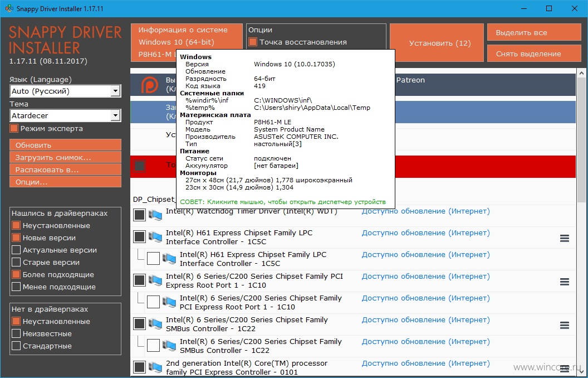Uncheck H61 LPC Interface Controller parent checkbox
The height and width of the screenshot is (378, 588).
140,237
